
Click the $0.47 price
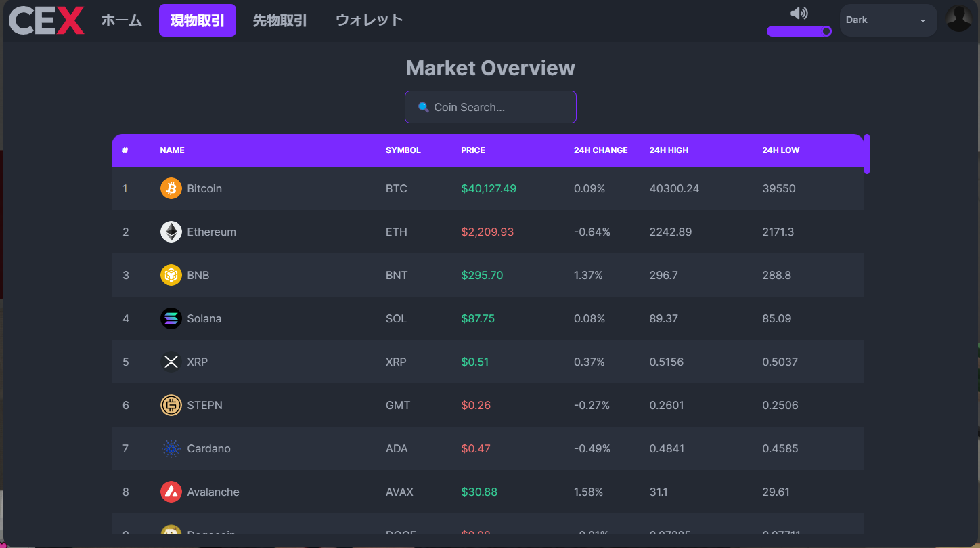[x=476, y=448]
